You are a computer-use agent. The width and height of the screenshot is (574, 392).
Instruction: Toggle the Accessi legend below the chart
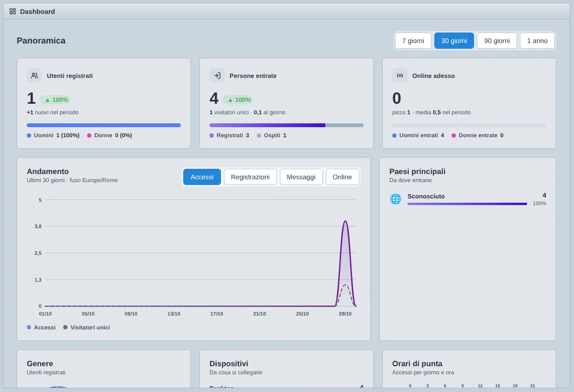[41, 327]
